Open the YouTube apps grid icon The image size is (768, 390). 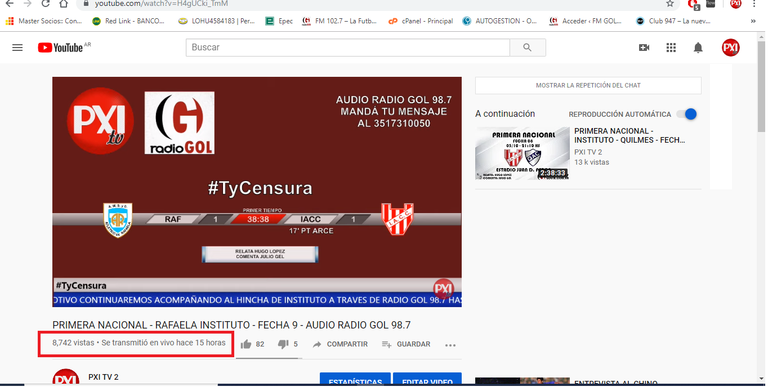(x=671, y=48)
